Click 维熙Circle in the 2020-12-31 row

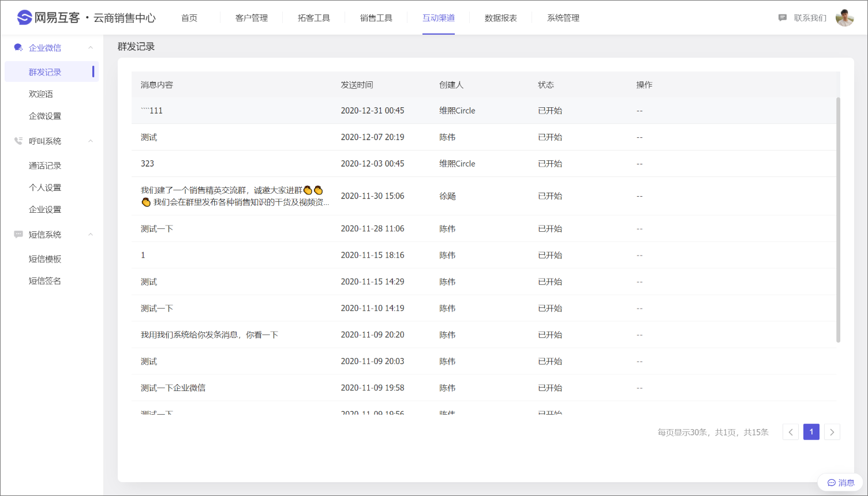pos(457,111)
